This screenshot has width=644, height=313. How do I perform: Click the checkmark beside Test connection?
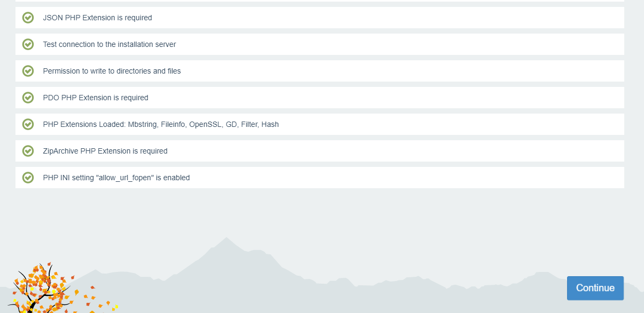point(28,44)
